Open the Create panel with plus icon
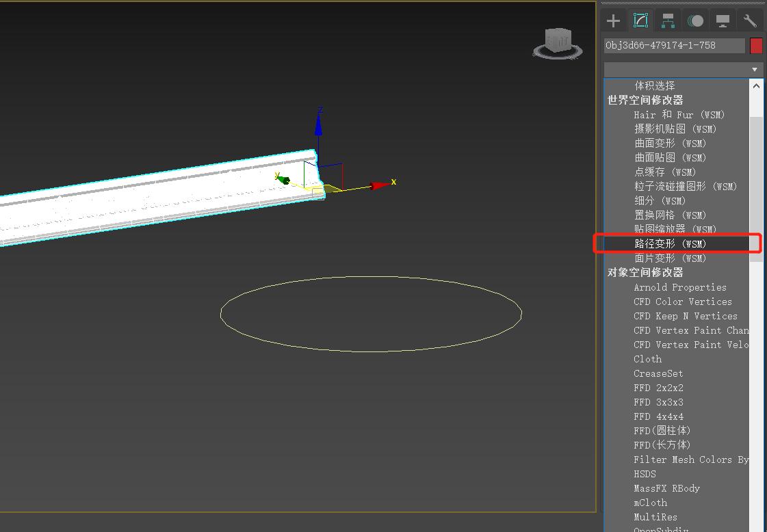The width and height of the screenshot is (767, 532). [x=613, y=21]
